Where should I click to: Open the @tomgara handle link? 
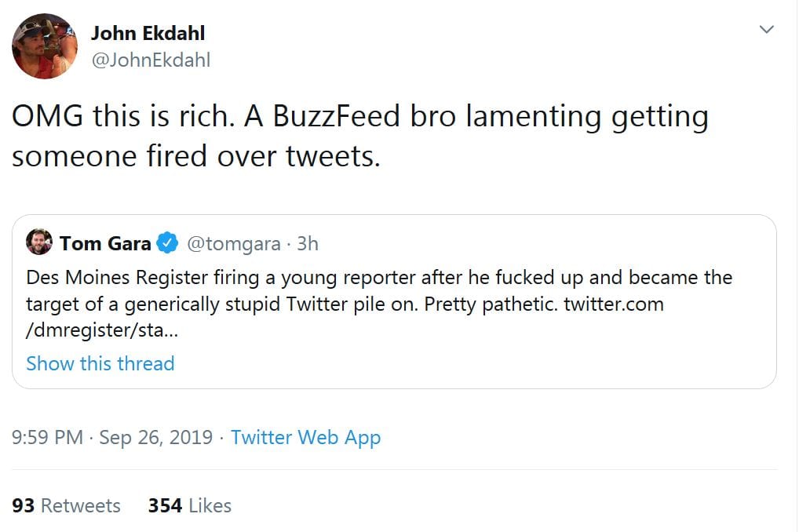233,243
